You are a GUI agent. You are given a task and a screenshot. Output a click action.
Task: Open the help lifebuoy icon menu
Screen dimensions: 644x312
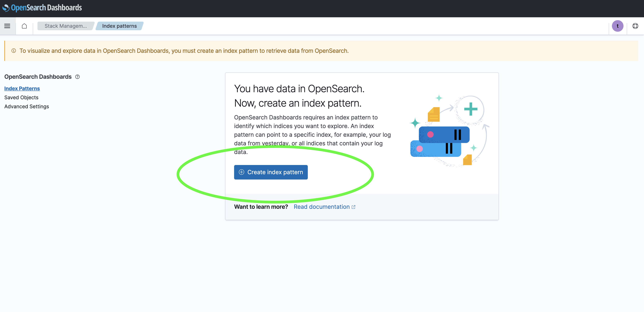(x=635, y=26)
